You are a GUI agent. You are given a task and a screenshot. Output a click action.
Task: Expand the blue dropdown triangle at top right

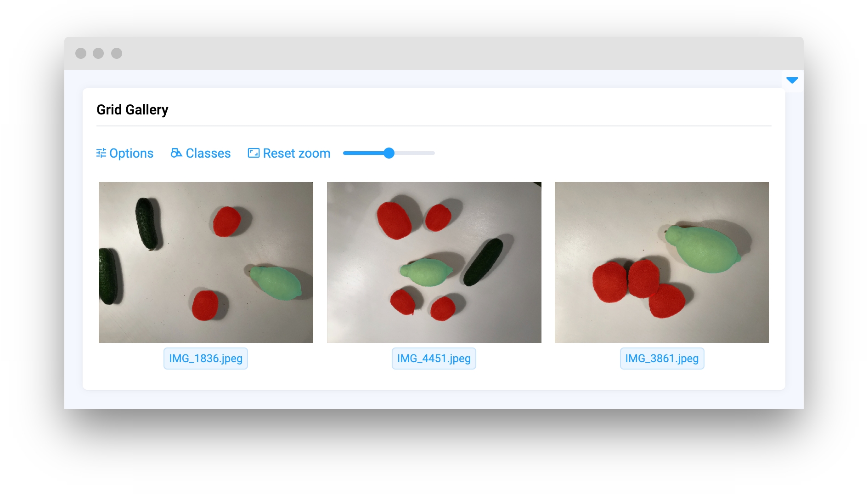pyautogui.click(x=792, y=80)
